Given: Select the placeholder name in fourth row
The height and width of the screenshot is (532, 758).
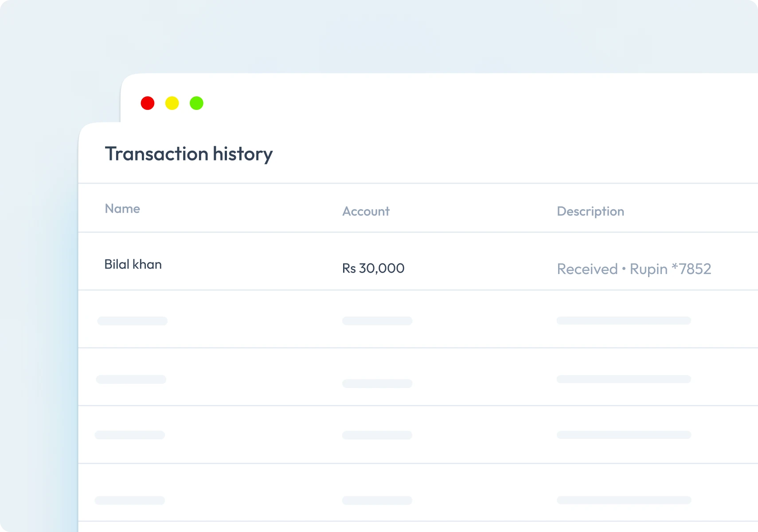Looking at the screenshot, I should (130, 435).
